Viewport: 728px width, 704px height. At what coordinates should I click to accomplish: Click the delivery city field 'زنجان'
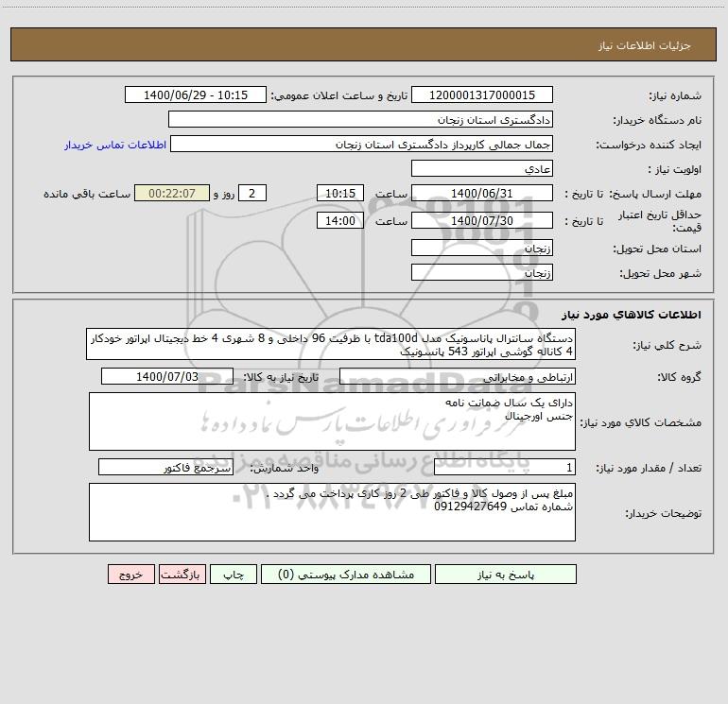482,273
